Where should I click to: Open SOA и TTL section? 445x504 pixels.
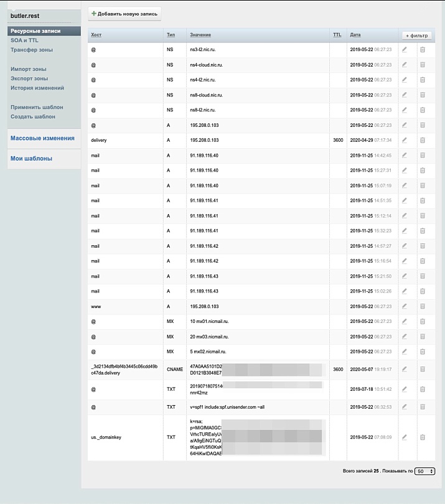(x=24, y=40)
